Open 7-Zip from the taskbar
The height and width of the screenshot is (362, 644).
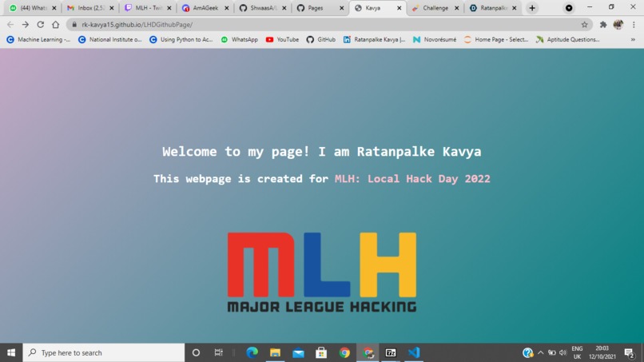[391, 352]
